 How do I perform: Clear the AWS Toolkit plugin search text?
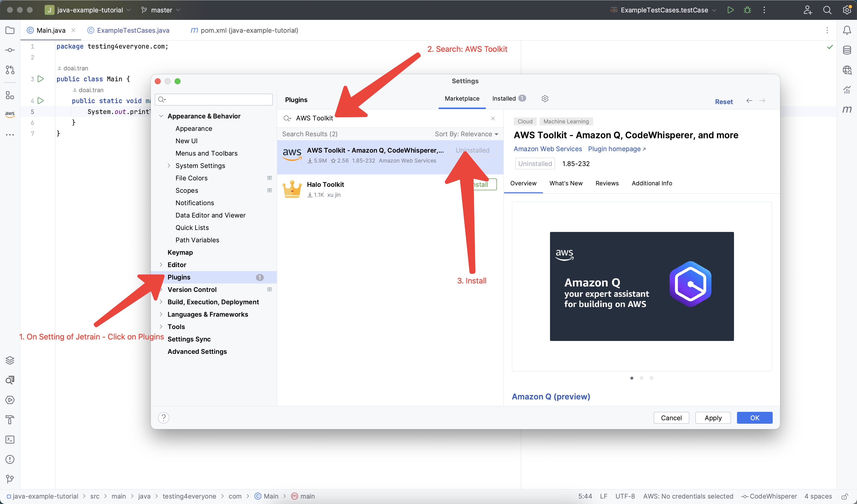[x=493, y=118]
